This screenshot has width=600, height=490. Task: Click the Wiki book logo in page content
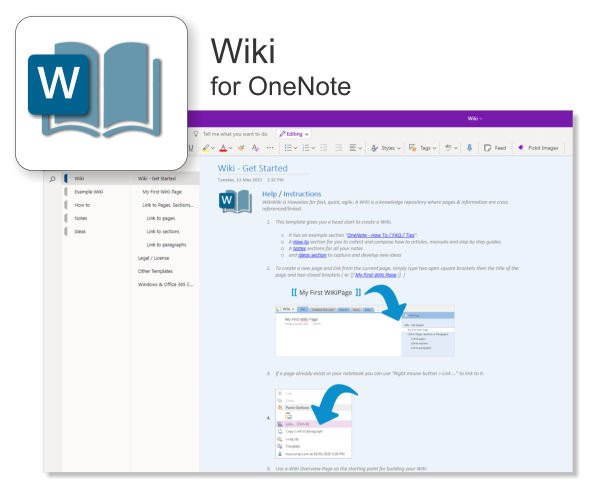(235, 201)
